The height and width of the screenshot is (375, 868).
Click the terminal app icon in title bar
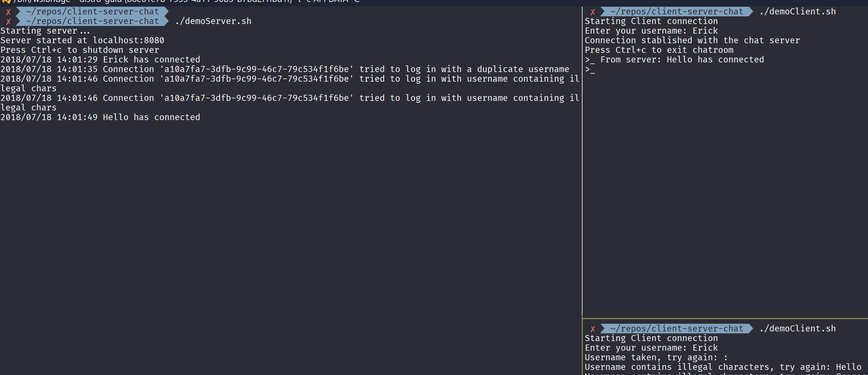pyautogui.click(x=5, y=1)
